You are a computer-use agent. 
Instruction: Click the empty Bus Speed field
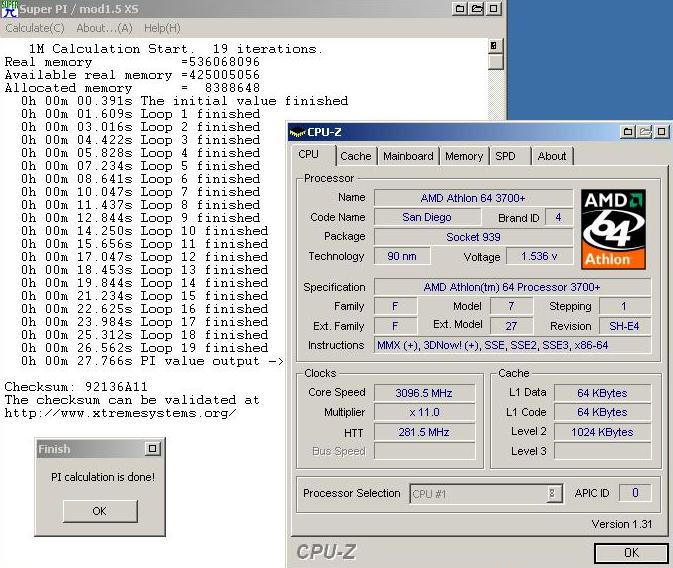(x=424, y=451)
